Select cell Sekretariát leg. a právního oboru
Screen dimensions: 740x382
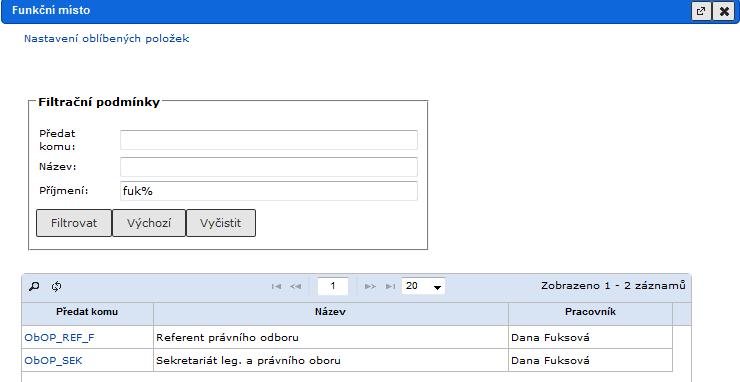point(330,361)
